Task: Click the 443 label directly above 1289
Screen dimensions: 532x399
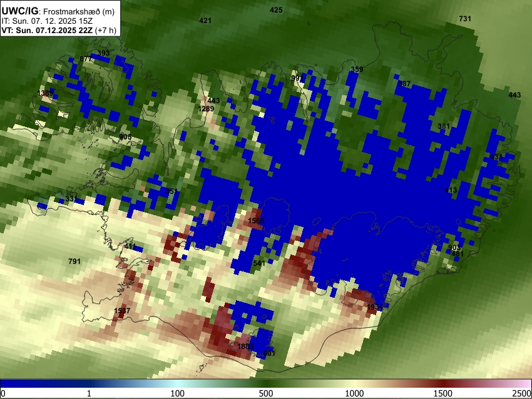Action: 214,101
